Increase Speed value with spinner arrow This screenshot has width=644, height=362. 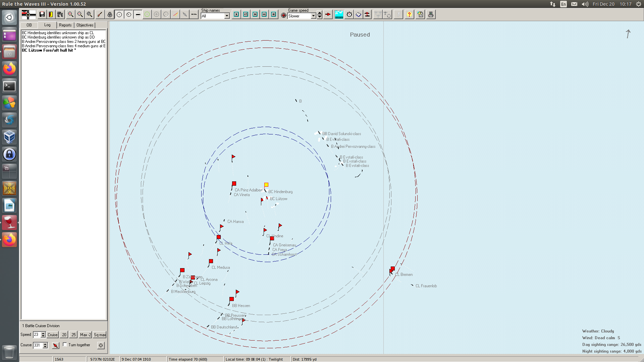coord(43,333)
